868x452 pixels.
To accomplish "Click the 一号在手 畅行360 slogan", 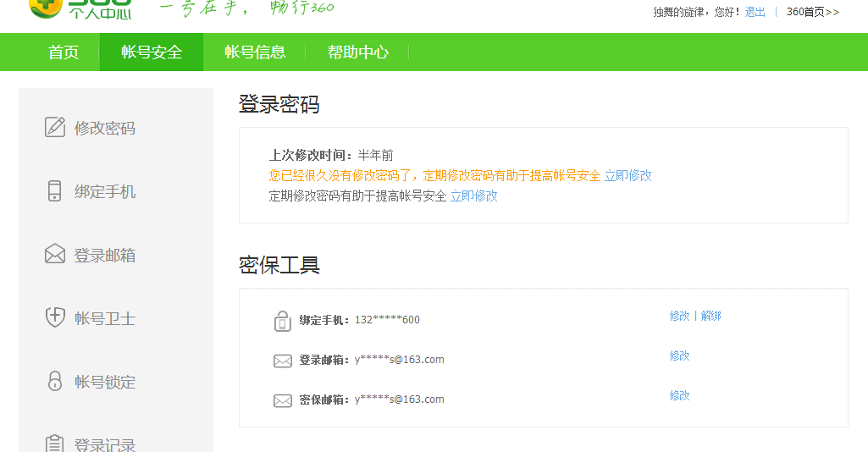I will coord(247,8).
